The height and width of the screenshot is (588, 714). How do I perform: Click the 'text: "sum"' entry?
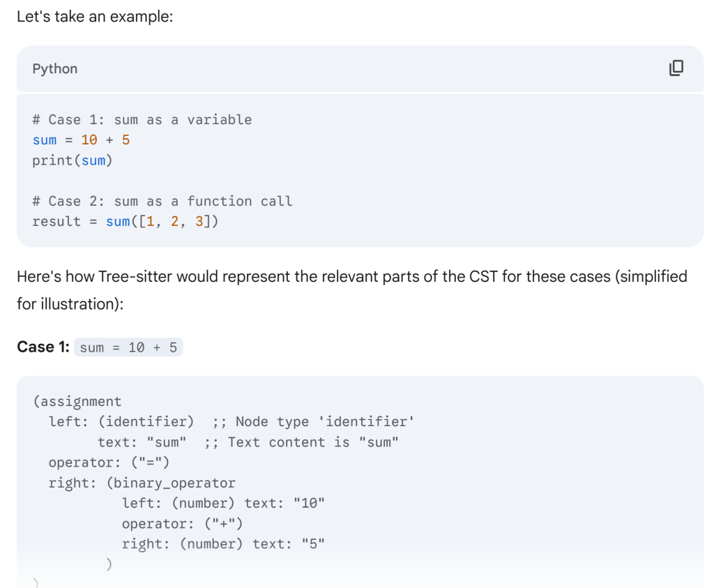[x=142, y=442]
